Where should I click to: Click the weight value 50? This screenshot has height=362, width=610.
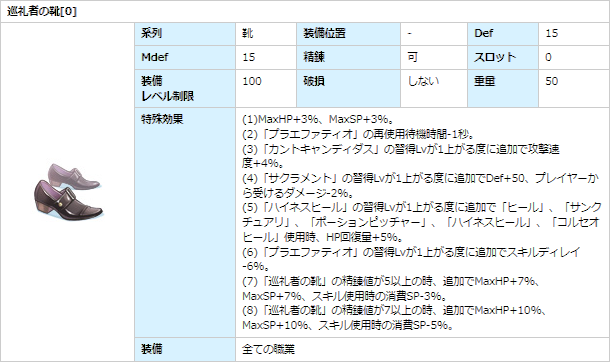pyautogui.click(x=552, y=81)
